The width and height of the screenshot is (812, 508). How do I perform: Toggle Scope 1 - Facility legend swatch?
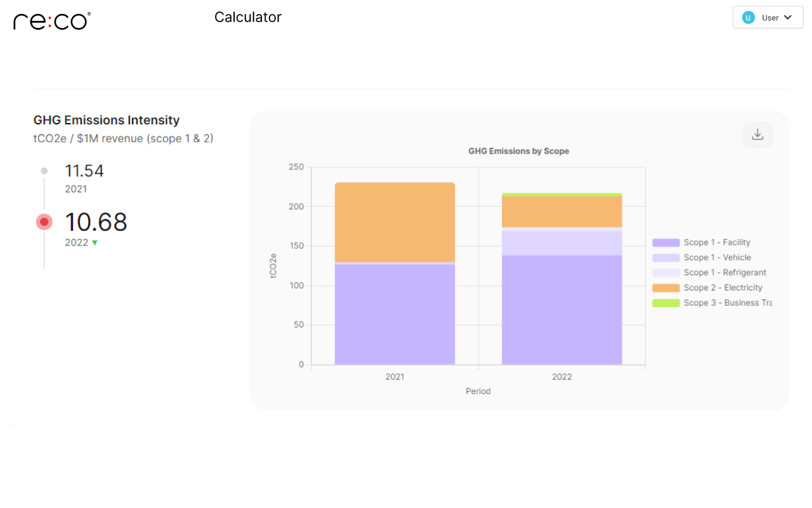click(665, 242)
